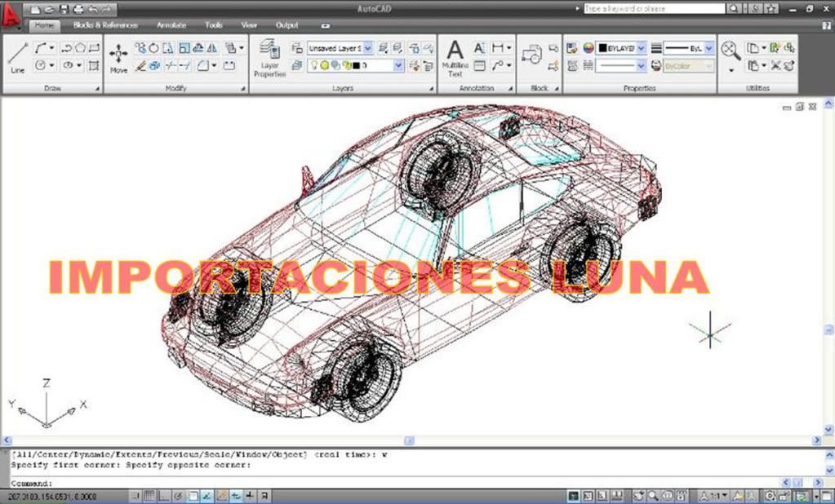This screenshot has height=504, width=835.
Task: Open the Match Properties icon
Action: click(x=572, y=48)
